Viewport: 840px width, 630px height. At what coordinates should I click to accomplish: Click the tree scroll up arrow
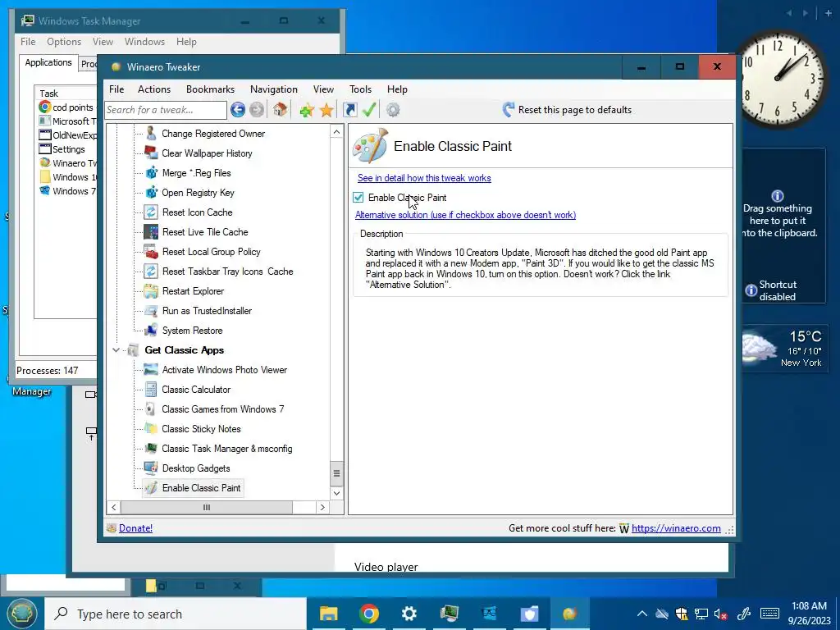[x=336, y=132]
